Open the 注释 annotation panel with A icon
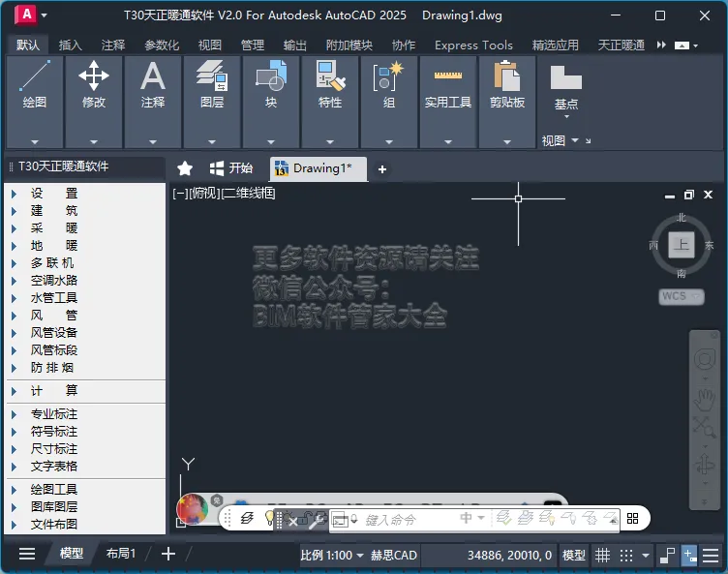Viewport: 728px width, 574px height. (x=153, y=102)
